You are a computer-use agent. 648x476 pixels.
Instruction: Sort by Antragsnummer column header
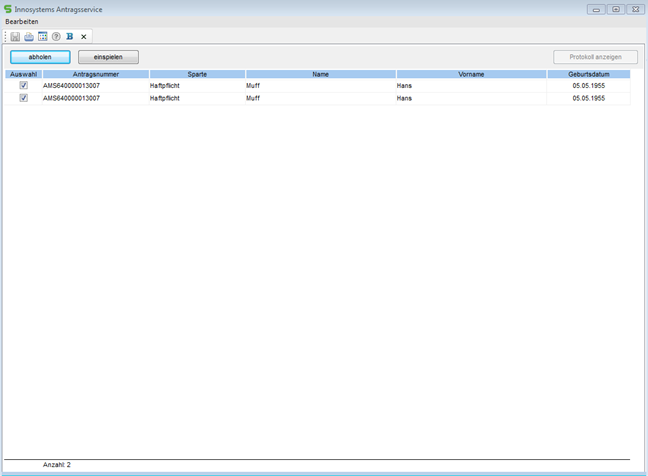[x=96, y=74]
